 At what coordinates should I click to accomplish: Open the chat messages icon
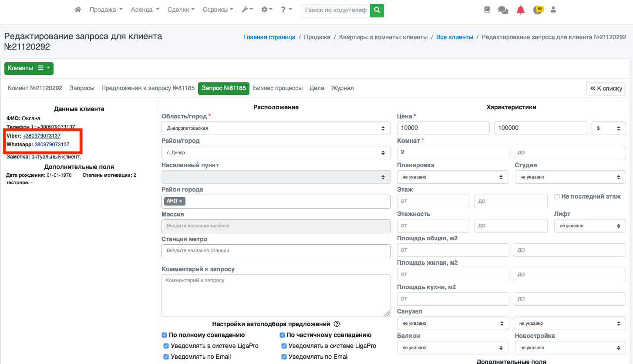pyautogui.click(x=503, y=10)
